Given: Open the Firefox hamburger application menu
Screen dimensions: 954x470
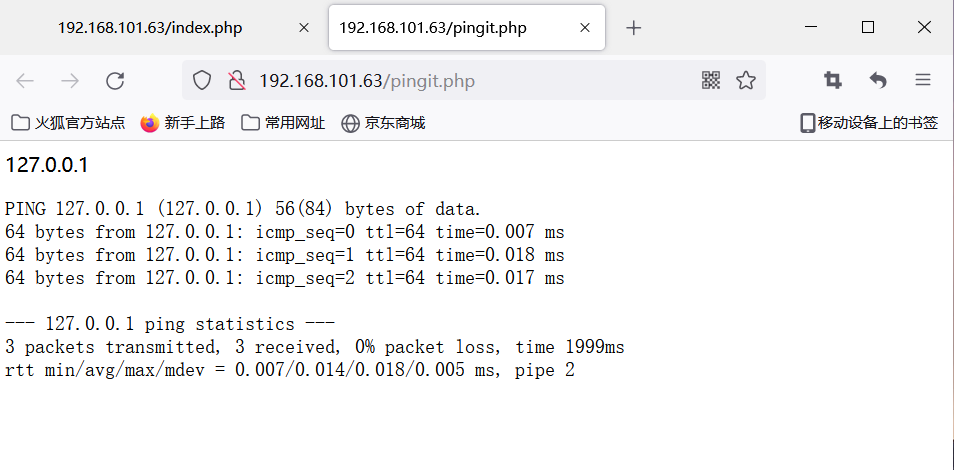Looking at the screenshot, I should coord(923,80).
